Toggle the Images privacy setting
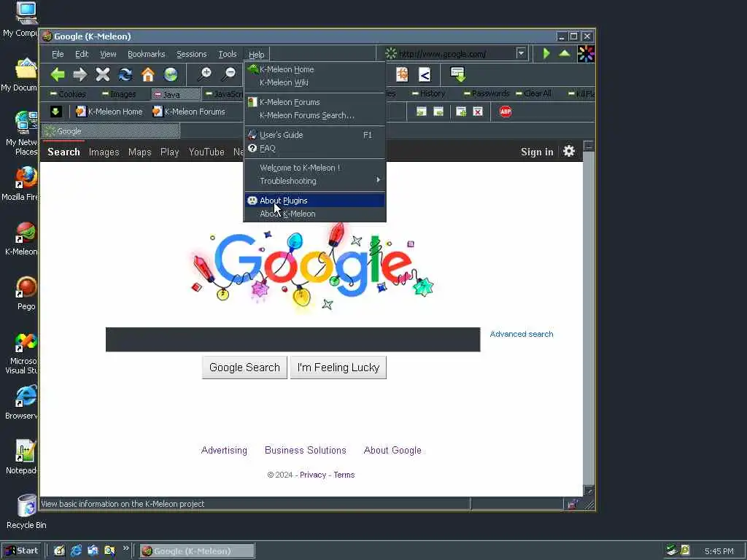 [x=119, y=94]
